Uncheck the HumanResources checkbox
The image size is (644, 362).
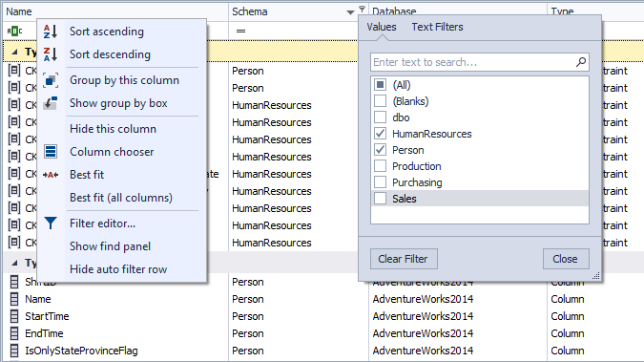coord(381,134)
